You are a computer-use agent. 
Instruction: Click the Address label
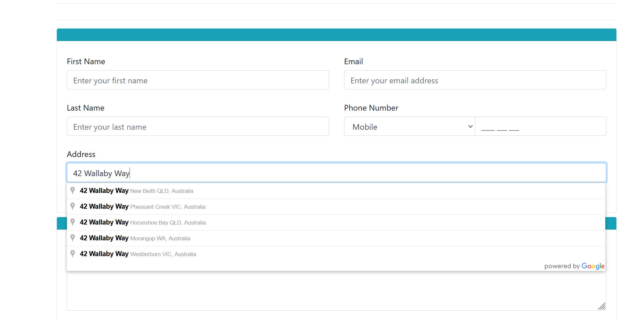coord(81,154)
